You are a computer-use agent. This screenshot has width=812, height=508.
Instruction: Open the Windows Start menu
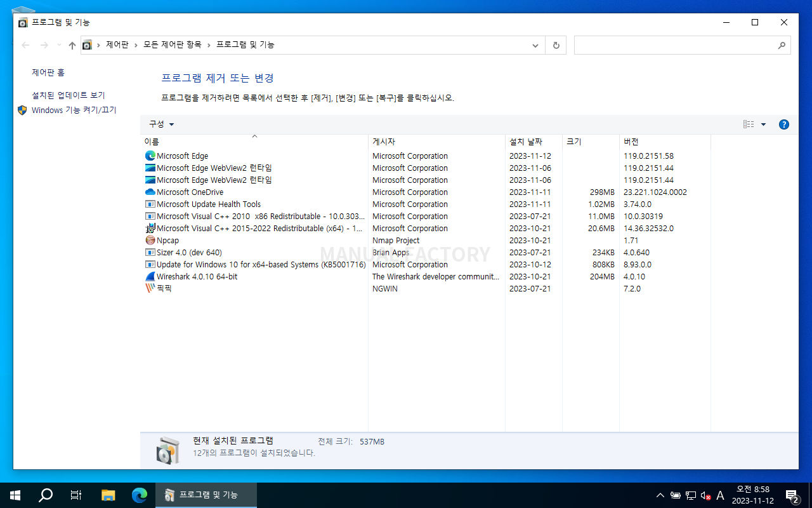15,495
